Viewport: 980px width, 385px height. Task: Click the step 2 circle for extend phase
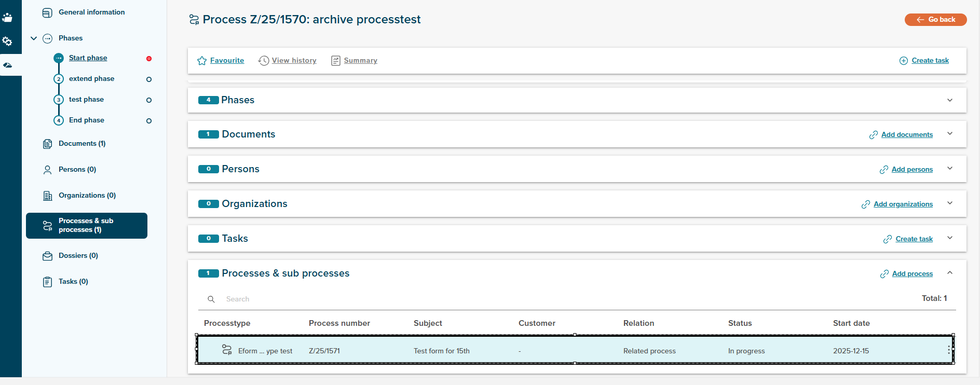[59, 79]
